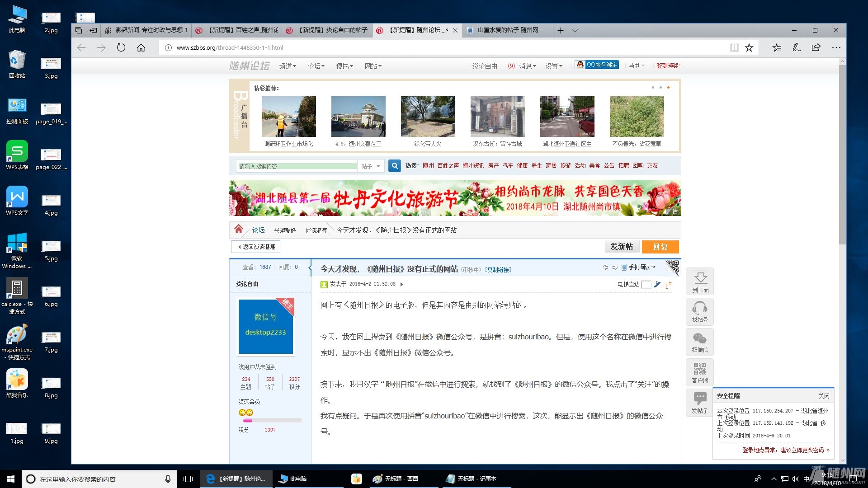This screenshot has height=488, width=868.
Task: Expand the 网站 dropdown menu
Action: pyautogui.click(x=373, y=66)
